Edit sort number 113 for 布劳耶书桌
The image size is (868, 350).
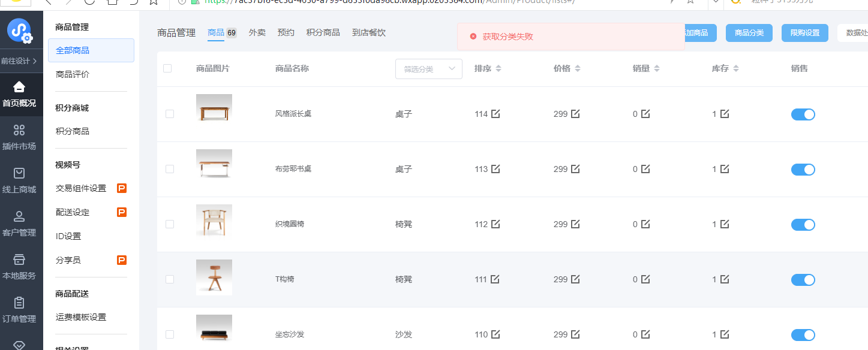pyautogui.click(x=495, y=169)
